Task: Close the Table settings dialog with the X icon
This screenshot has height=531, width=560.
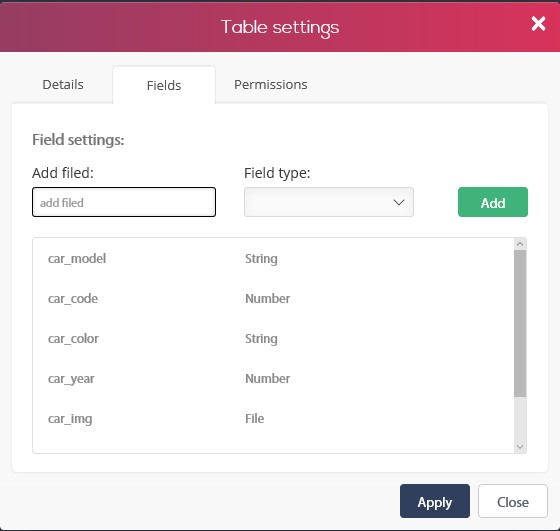Action: click(x=538, y=24)
